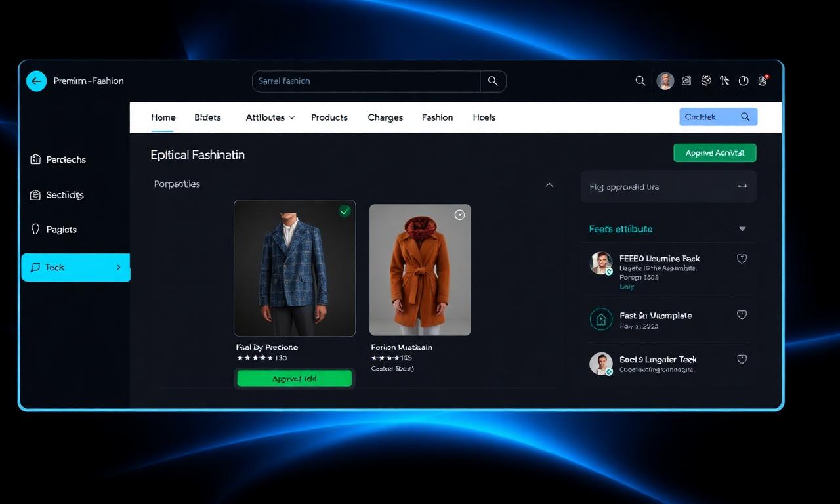The image size is (840, 504).
Task: Click the Sarral fashion search field
Action: click(x=366, y=81)
